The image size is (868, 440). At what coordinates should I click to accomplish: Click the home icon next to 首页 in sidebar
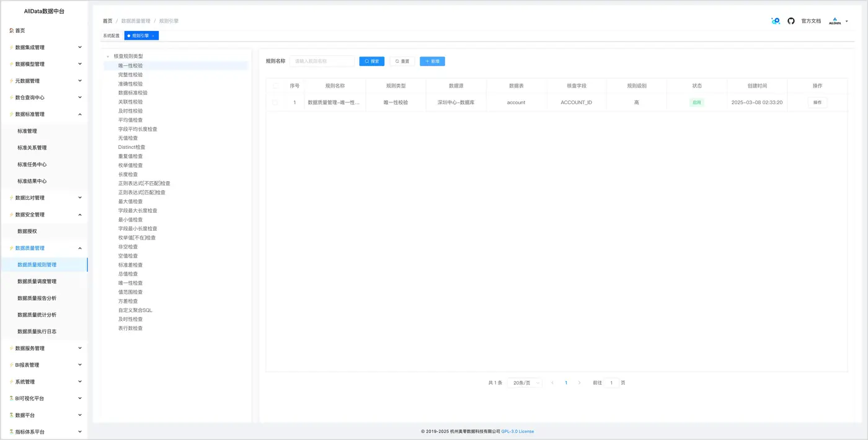(x=11, y=30)
